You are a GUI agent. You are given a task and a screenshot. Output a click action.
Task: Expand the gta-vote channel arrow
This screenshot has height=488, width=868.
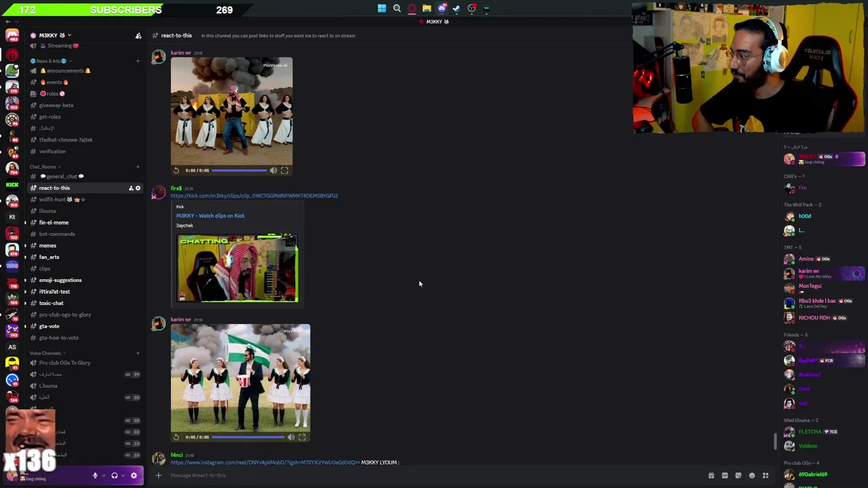[25, 326]
